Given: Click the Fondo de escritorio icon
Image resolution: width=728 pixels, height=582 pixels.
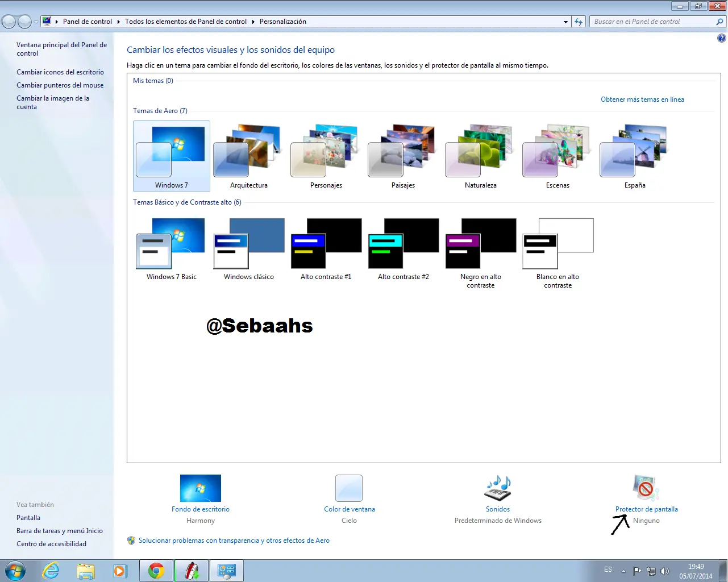Looking at the screenshot, I should click(x=201, y=488).
